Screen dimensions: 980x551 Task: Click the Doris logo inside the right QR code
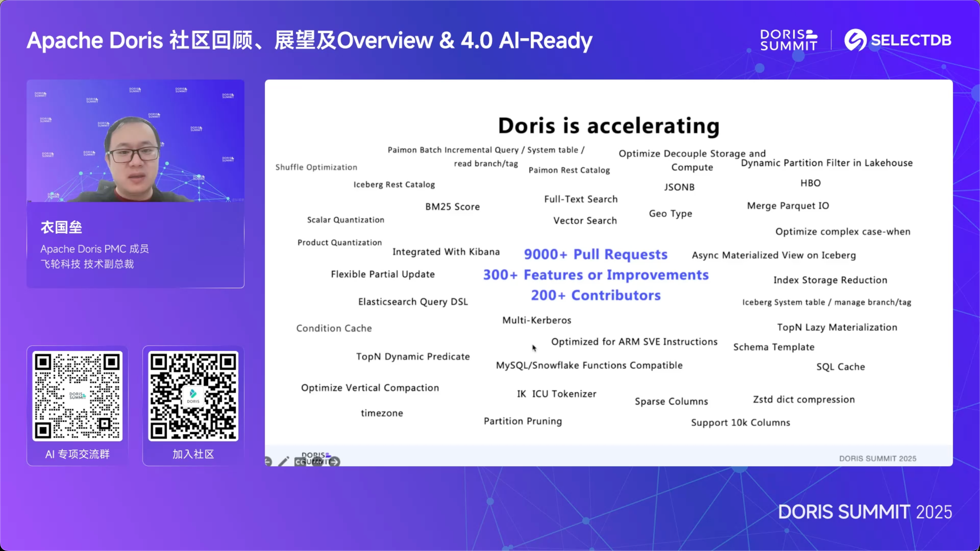coord(193,396)
